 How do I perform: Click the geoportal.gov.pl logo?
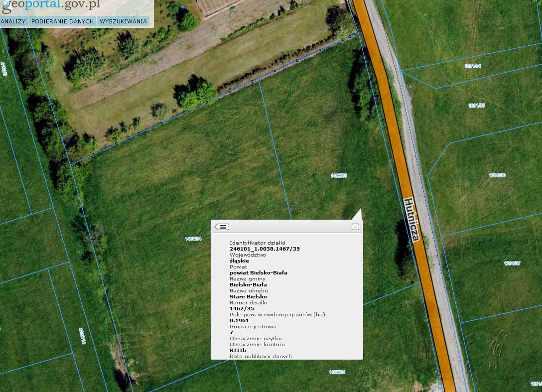51,5
